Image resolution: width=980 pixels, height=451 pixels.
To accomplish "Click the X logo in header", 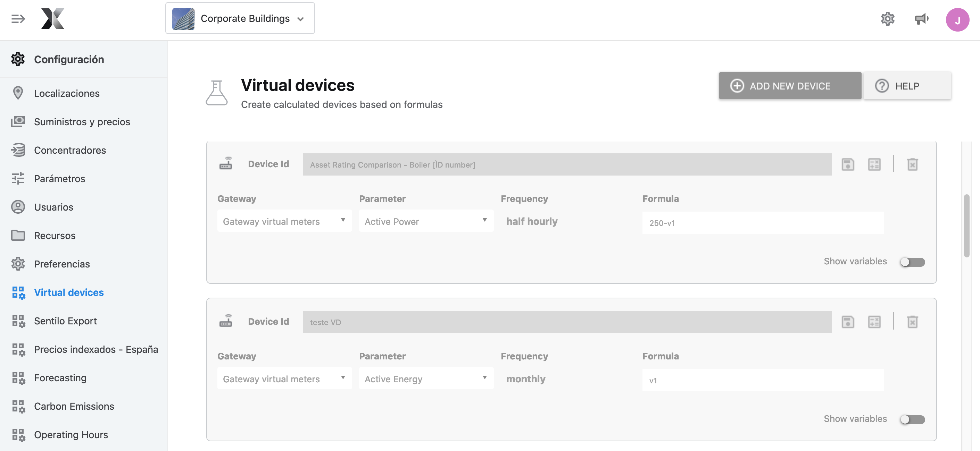I will 52,19.
